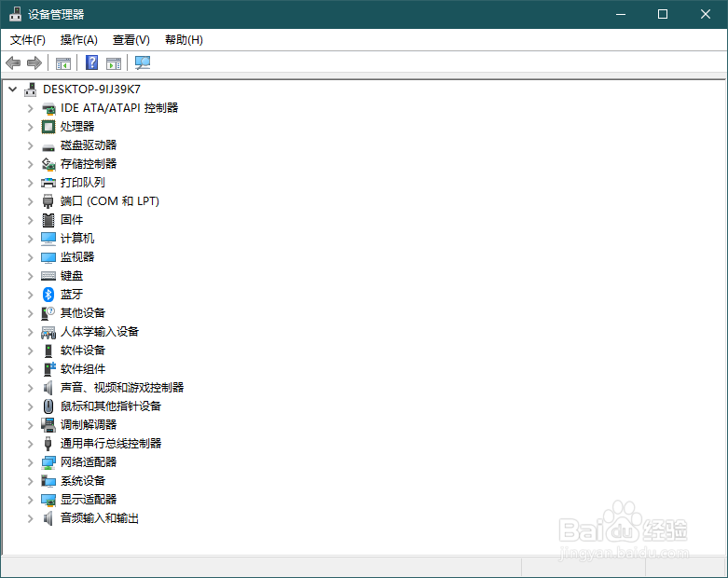Viewport: 728px width, 578px height.
Task: Click the 音频输入和输出 audio icon
Action: click(x=48, y=518)
